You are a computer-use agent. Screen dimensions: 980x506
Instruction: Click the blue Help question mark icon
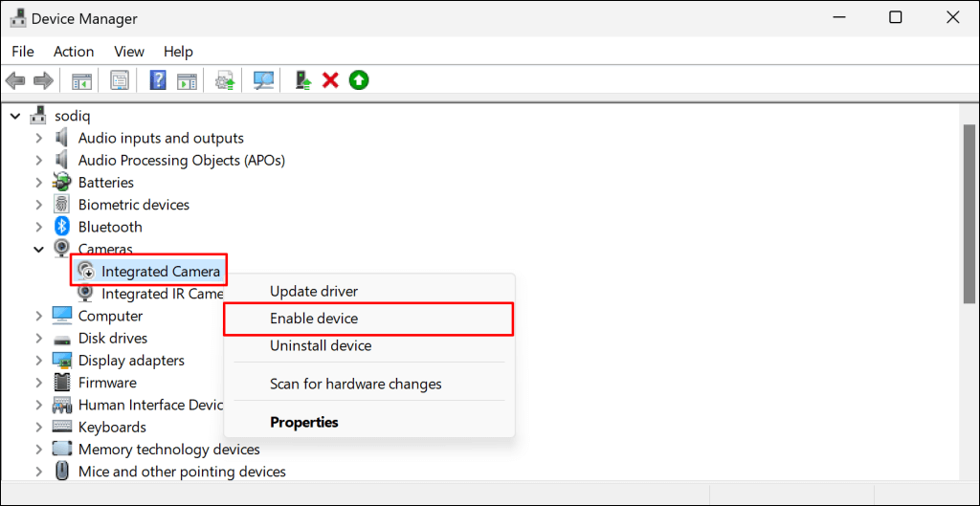coord(158,80)
